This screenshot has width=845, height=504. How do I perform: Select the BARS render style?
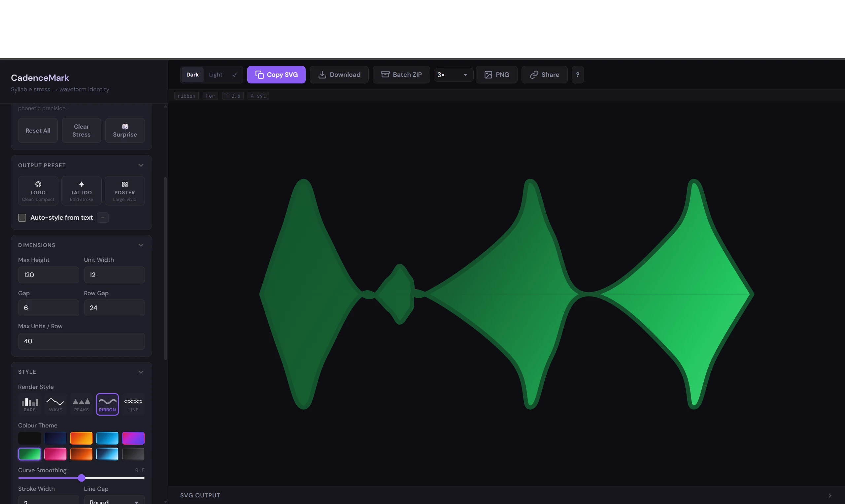(29, 404)
